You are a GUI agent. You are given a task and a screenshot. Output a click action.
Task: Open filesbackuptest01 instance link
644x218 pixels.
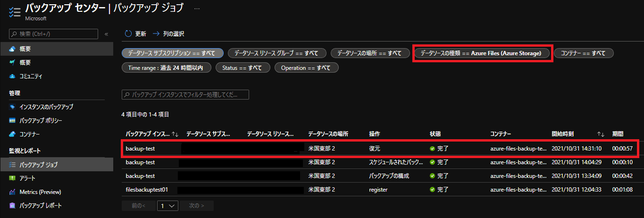tap(147, 190)
